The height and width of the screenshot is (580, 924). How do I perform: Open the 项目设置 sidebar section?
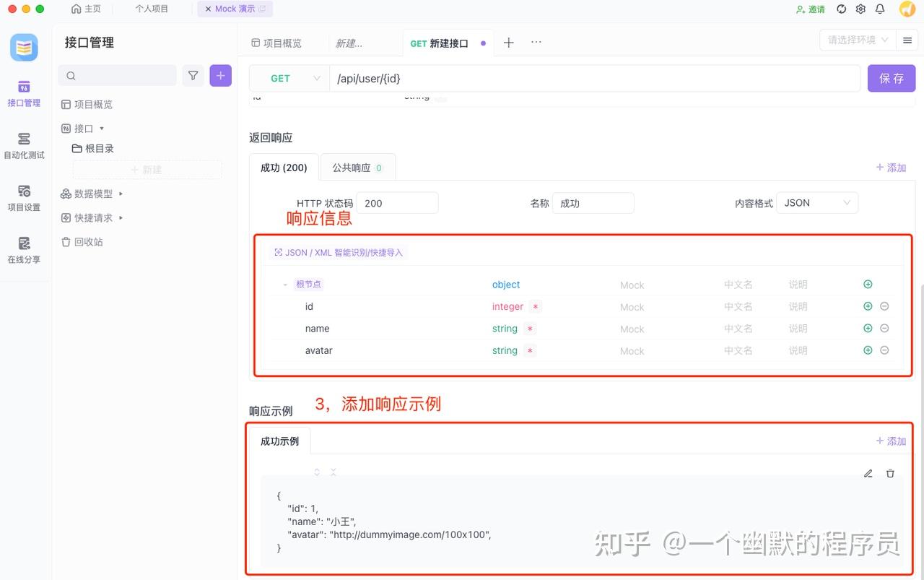[24, 198]
